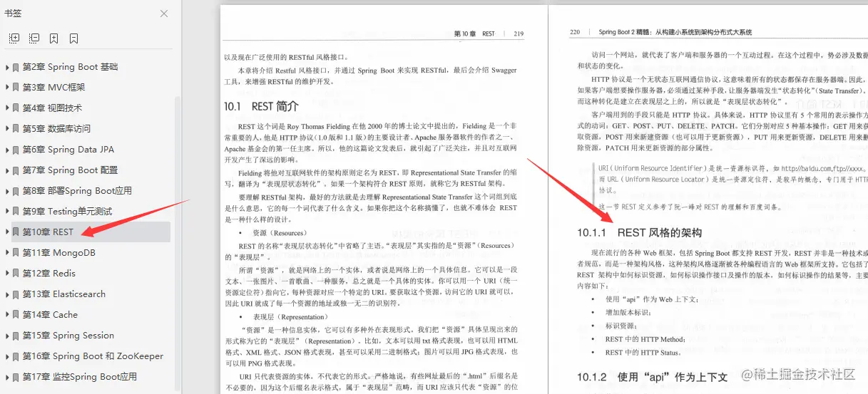The height and width of the screenshot is (394, 868).
Task: Click the bookmark icon beside 第9章 Testing单元测试
Action: pos(16,212)
